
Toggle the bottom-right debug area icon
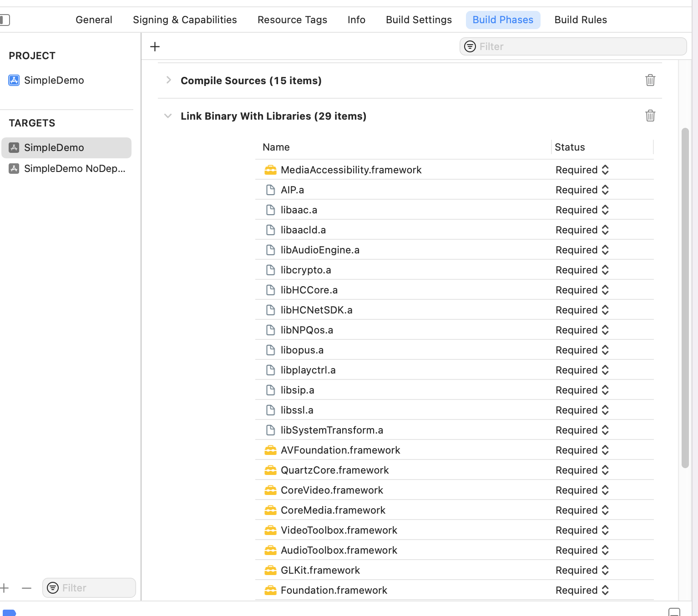coord(674,612)
